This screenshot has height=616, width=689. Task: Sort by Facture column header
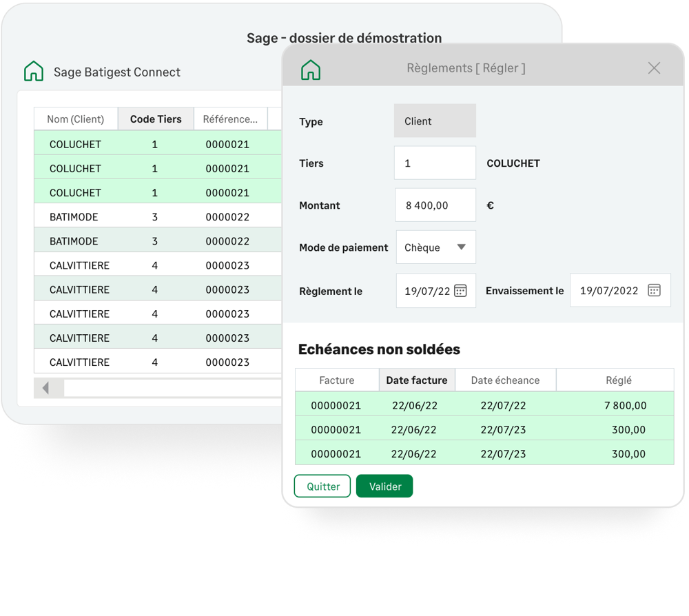337,380
